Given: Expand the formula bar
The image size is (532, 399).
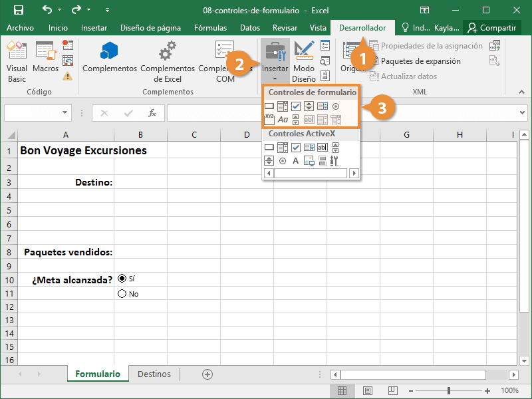Looking at the screenshot, I should [x=522, y=112].
